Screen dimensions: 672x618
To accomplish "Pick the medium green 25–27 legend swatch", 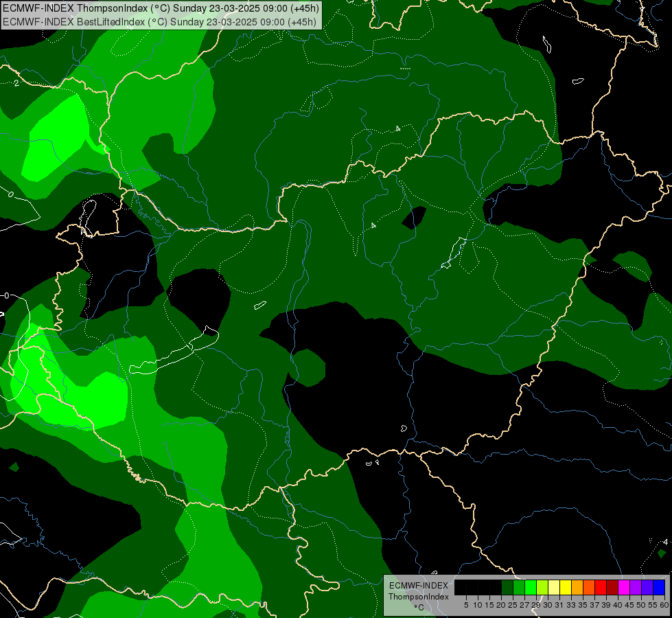I will click(519, 587).
